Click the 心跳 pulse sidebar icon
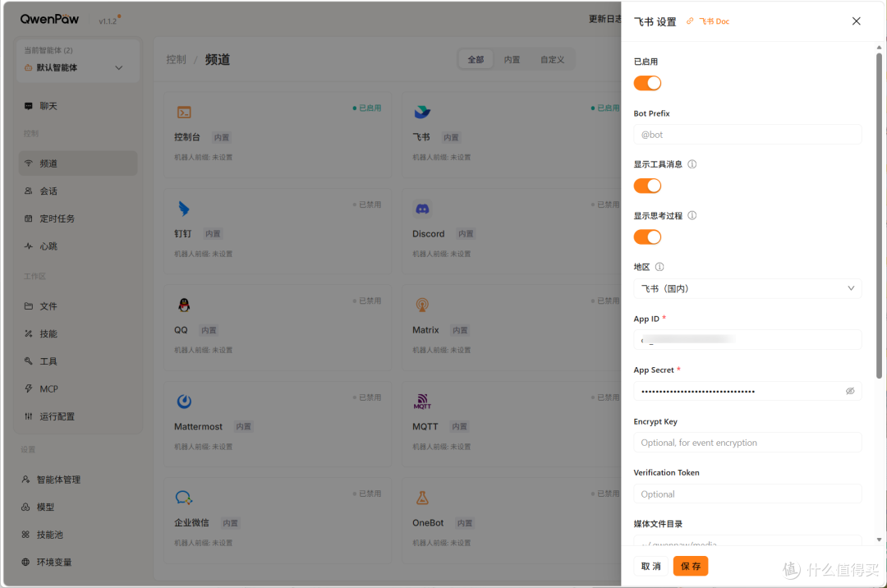This screenshot has width=887, height=588. coord(28,246)
